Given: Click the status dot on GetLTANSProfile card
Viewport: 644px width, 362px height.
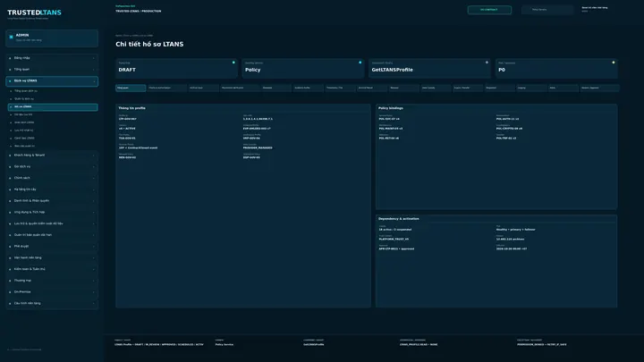Looking at the screenshot, I should [x=487, y=63].
